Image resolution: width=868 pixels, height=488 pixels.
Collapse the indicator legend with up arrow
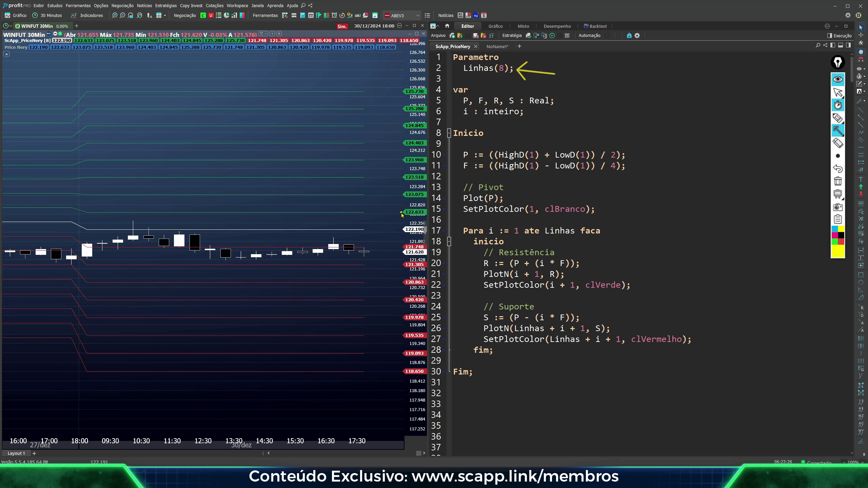[x=6, y=54]
